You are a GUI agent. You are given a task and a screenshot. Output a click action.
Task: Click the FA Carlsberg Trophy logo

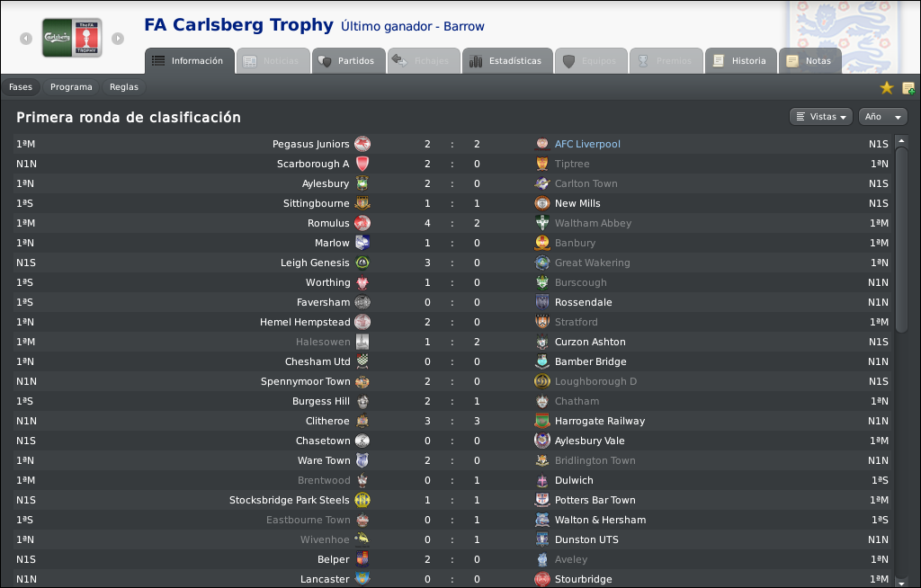tap(72, 38)
